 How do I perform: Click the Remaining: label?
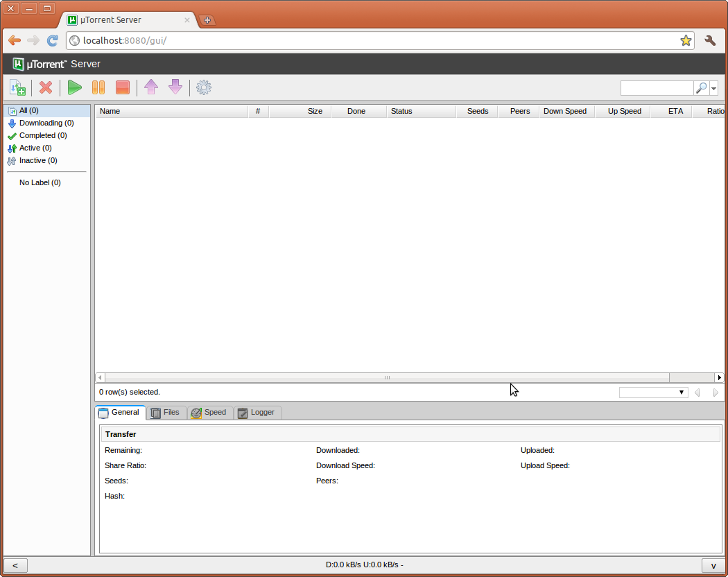tap(123, 450)
